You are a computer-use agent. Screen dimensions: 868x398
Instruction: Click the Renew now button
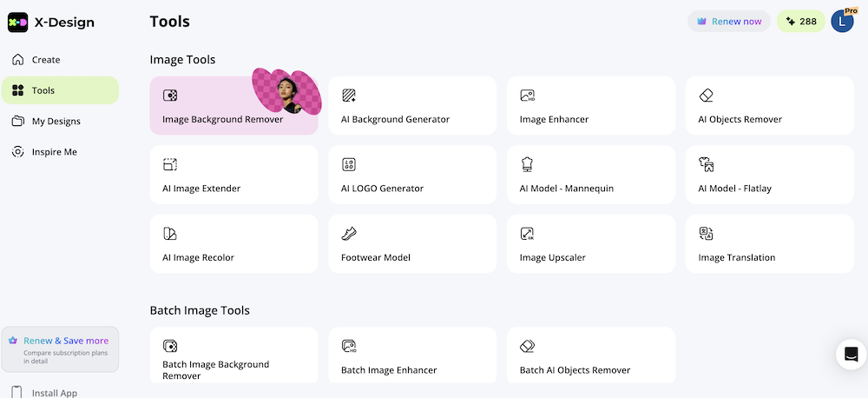[x=728, y=21]
